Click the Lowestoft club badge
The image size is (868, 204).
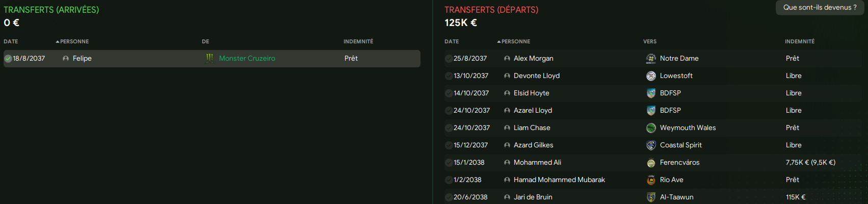click(651, 76)
